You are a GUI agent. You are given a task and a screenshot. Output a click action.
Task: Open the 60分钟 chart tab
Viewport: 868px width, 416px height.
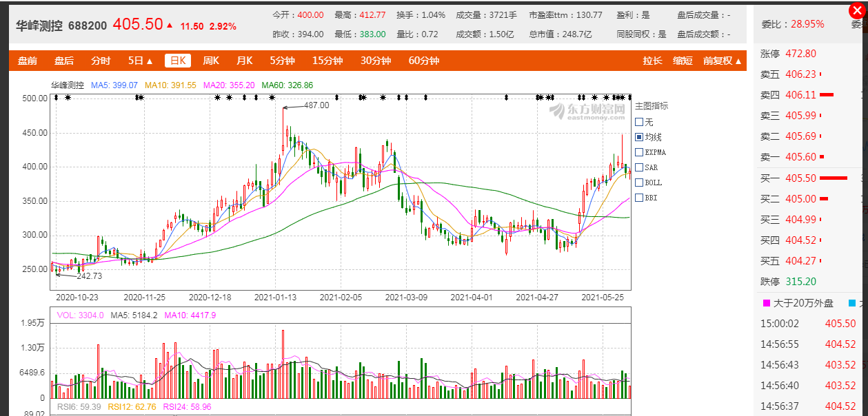pos(423,61)
